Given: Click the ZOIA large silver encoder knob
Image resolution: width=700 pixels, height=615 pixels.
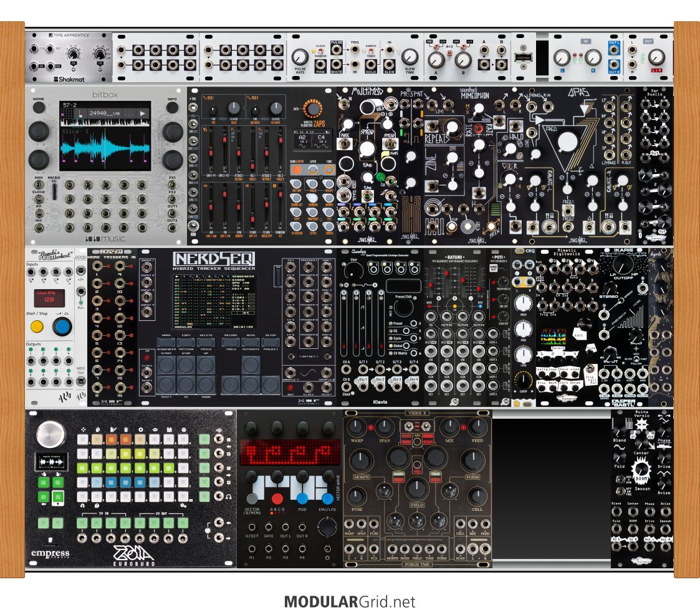Looking at the screenshot, I should [50, 434].
